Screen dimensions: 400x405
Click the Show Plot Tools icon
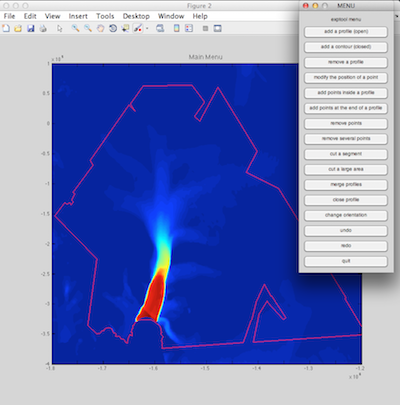coord(218,29)
